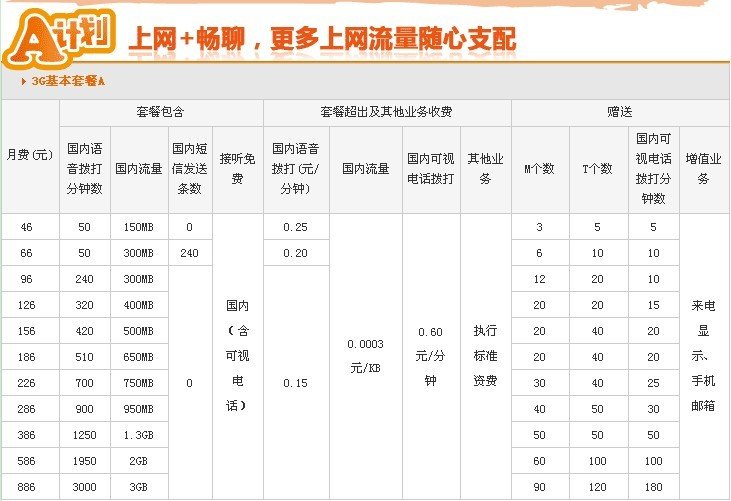
Task: Click the 增值业务 column header
Action: pyautogui.click(x=703, y=169)
